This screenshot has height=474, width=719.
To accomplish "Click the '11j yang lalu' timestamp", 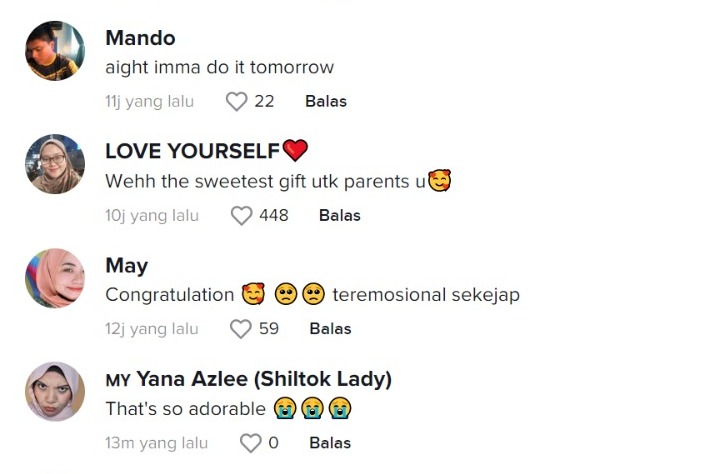I will pyautogui.click(x=149, y=102).
